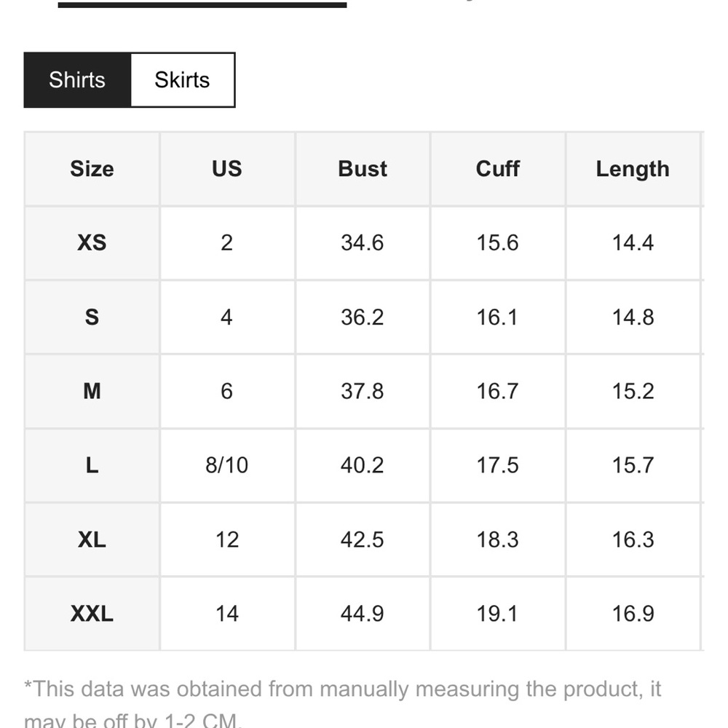Select the S size row label
The image size is (728, 728).
coord(92,317)
